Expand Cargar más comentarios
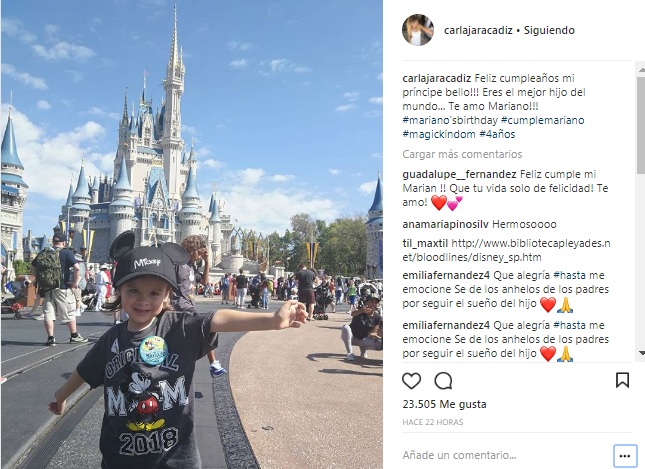 [462, 154]
